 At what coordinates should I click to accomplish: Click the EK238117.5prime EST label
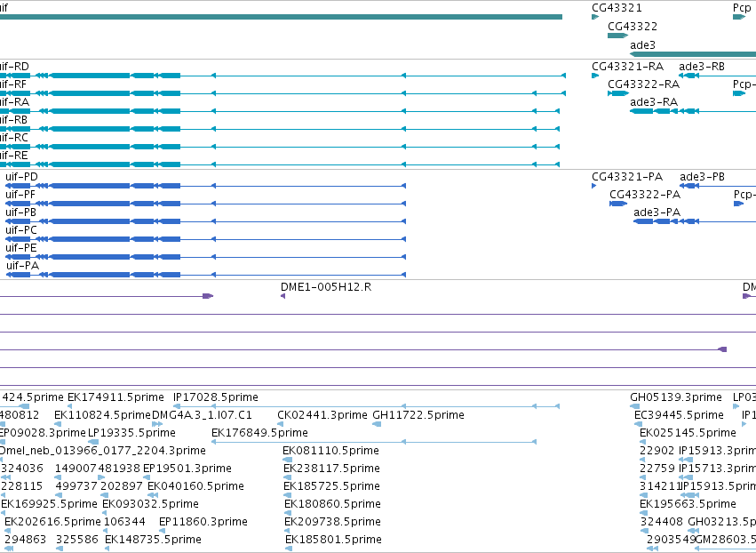[x=331, y=469]
